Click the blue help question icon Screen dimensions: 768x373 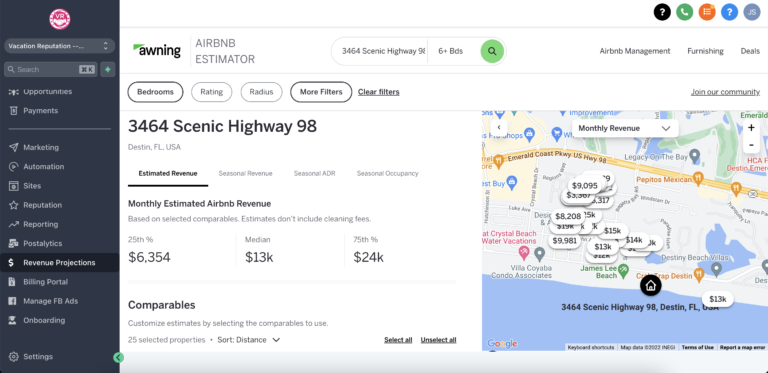(729, 12)
